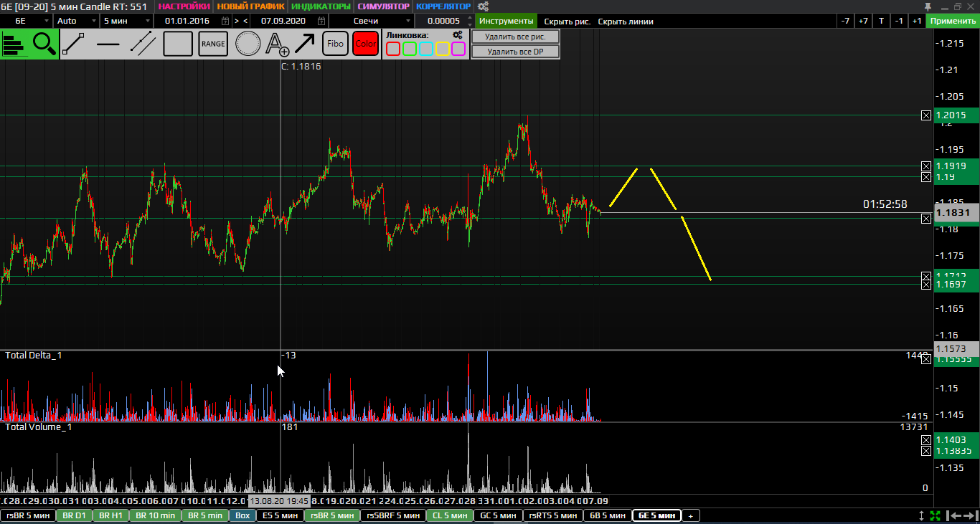Open the ИНДИКАТОРЫ menu
This screenshot has width=980, height=524.
pyautogui.click(x=321, y=6)
